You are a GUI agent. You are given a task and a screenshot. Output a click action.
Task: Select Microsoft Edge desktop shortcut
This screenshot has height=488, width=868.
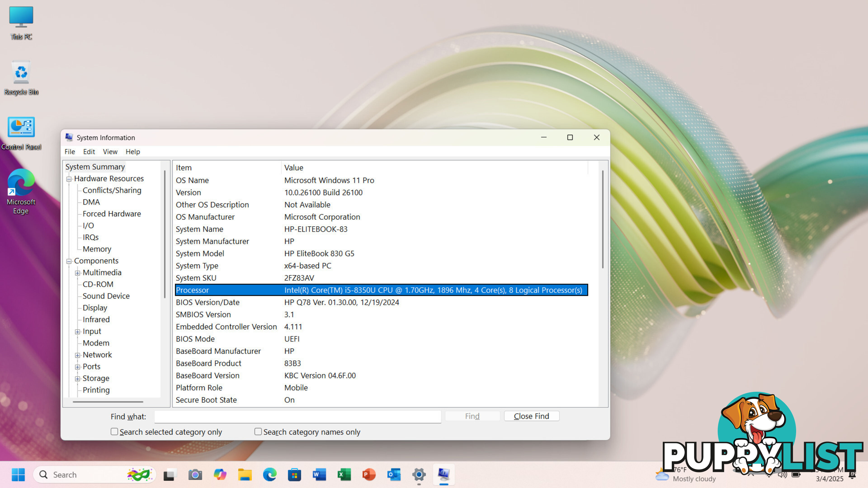pos(21,192)
